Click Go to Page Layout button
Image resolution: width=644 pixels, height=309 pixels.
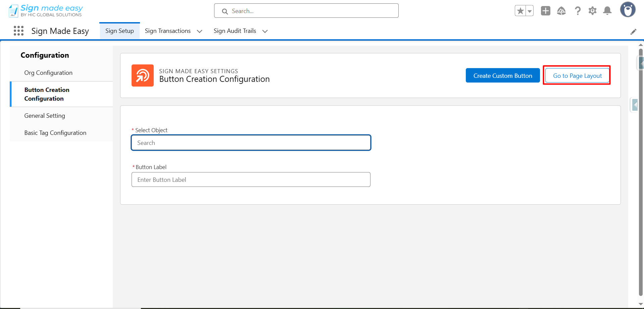(577, 75)
